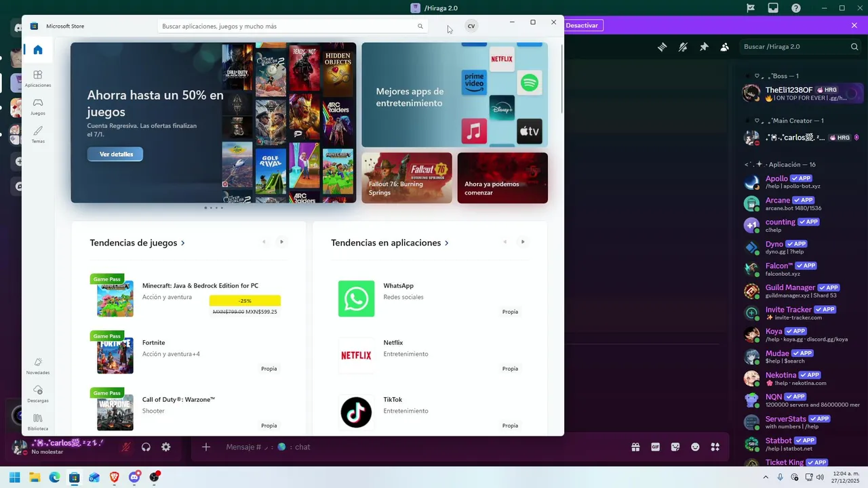Click the Discord flag icon in title bar

coord(751,8)
